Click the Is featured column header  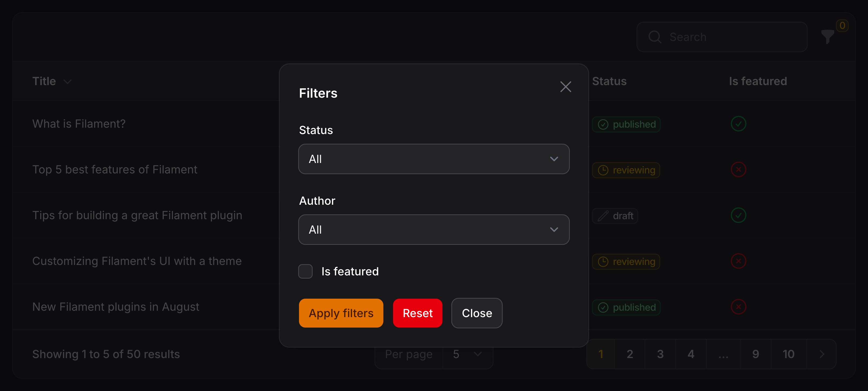[758, 81]
